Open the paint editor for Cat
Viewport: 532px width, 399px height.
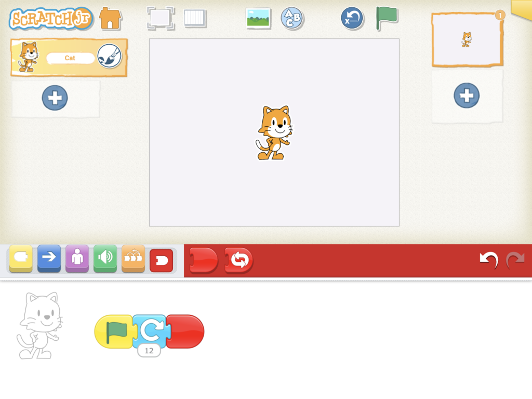(x=109, y=57)
